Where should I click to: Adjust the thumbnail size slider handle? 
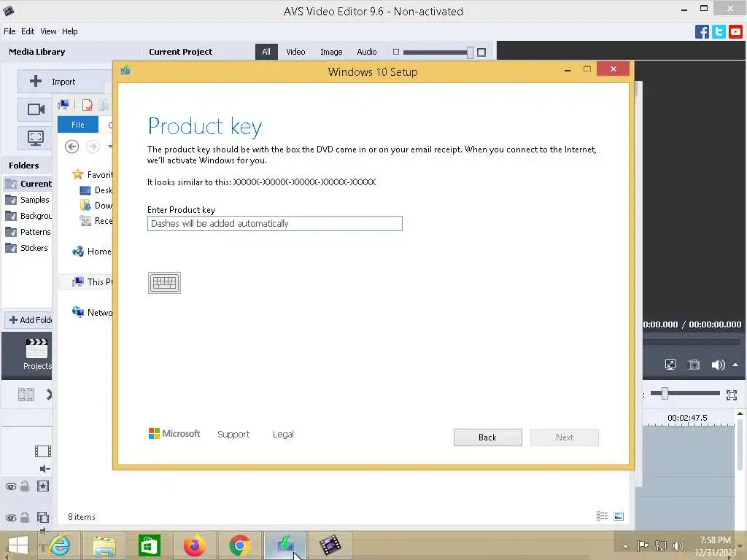coord(471,52)
